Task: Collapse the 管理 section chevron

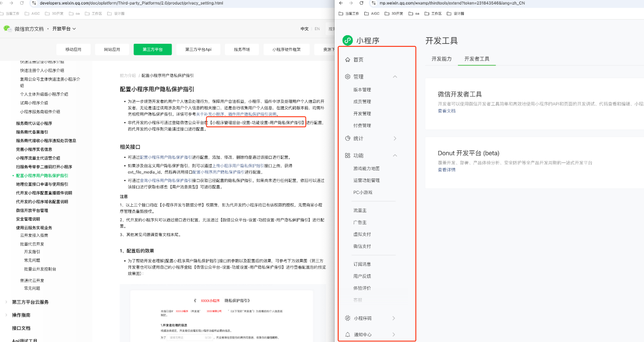Action: (395, 76)
